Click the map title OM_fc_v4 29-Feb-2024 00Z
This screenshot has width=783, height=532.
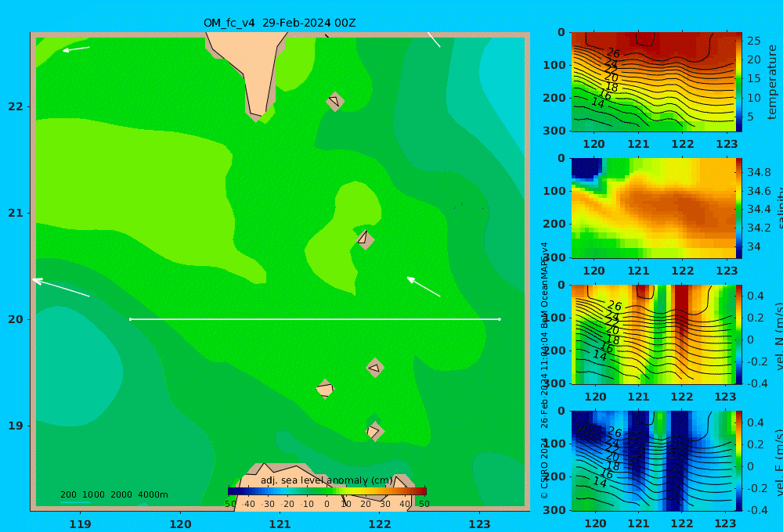point(280,23)
